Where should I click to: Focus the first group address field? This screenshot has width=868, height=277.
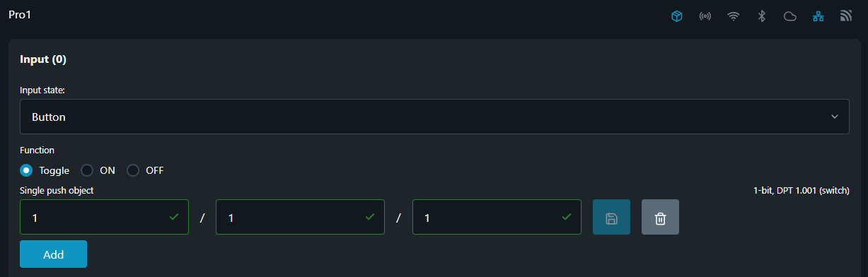pos(104,217)
